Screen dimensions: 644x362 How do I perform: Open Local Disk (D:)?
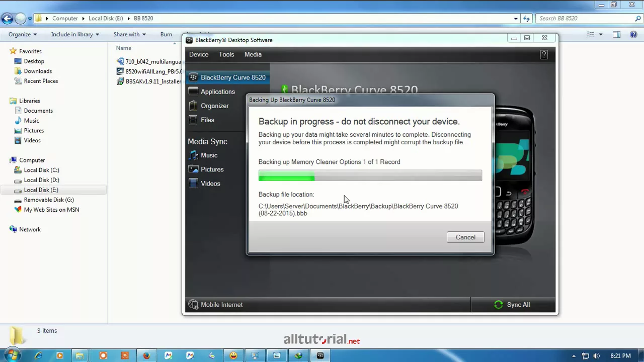point(41,180)
